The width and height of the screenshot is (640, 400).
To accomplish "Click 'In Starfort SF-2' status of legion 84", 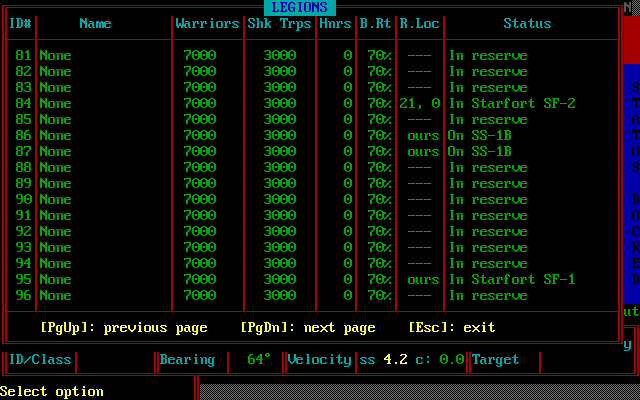I will point(512,103).
